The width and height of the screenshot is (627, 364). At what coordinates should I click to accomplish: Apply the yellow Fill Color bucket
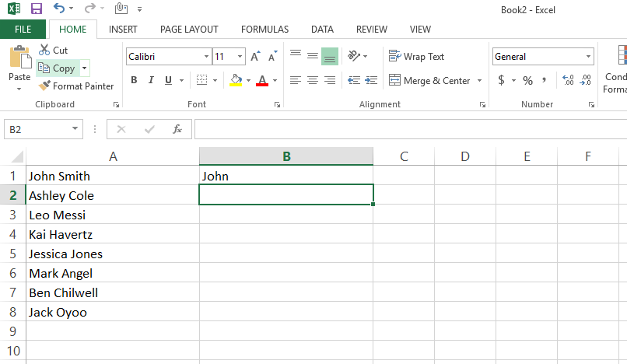(x=236, y=80)
